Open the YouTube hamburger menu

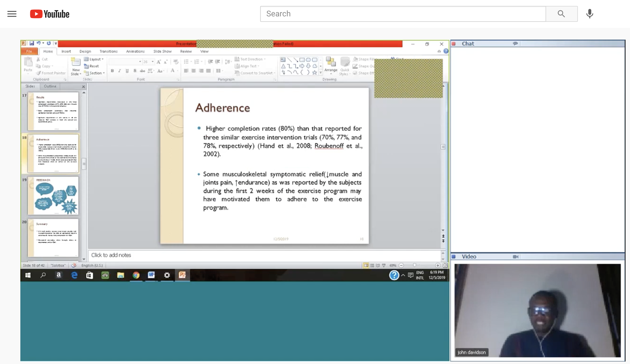click(x=12, y=14)
